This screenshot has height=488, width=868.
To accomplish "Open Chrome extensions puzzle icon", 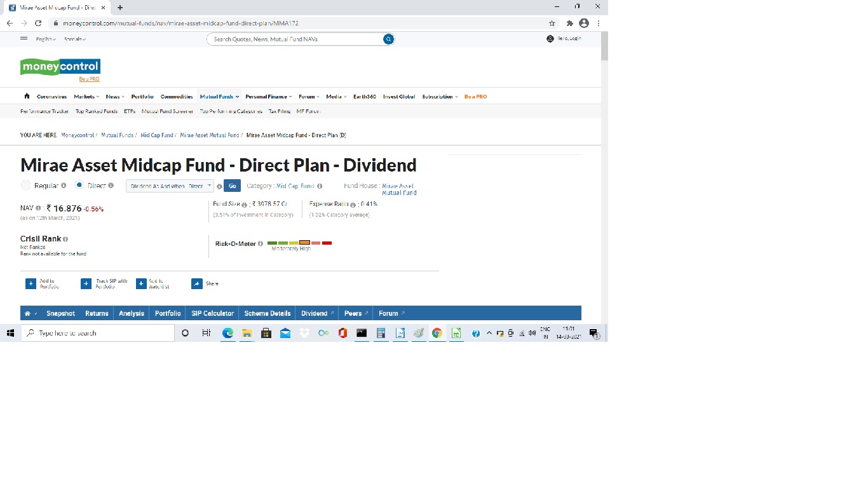I will (570, 23).
